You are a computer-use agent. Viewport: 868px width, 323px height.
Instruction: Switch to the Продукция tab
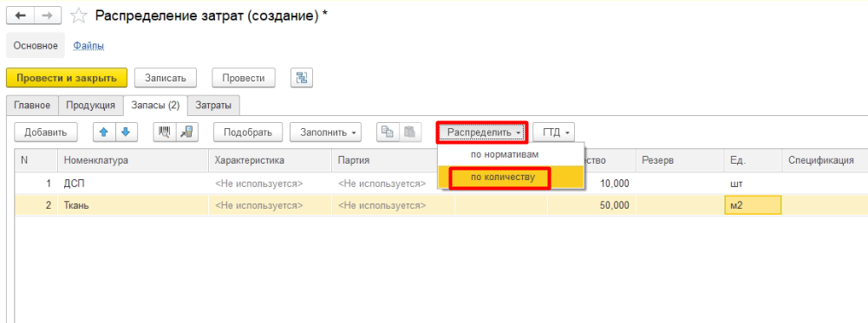point(91,105)
